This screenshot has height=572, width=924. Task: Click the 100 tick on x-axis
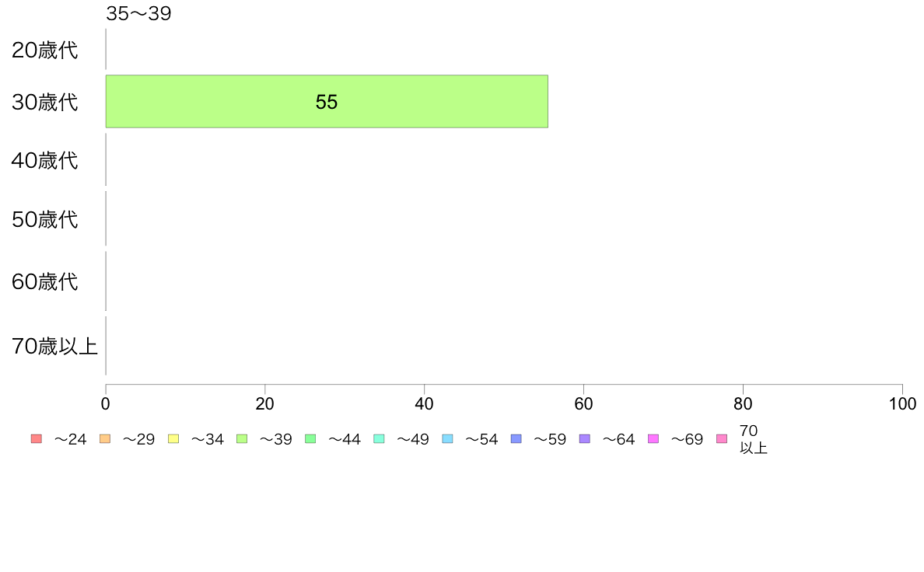click(902, 403)
